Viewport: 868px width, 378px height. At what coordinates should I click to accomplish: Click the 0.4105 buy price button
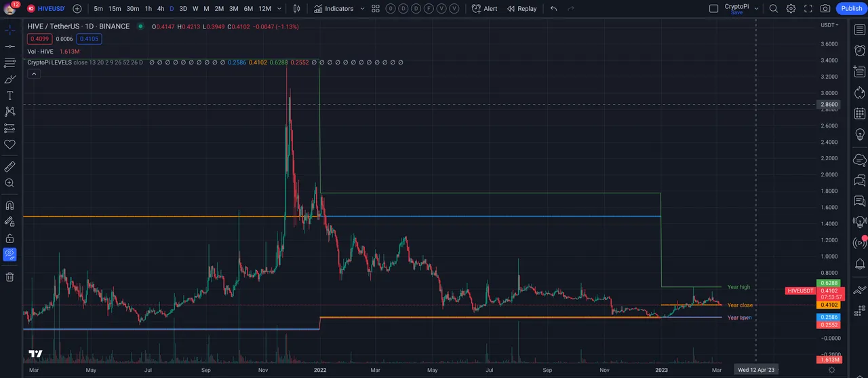pos(89,39)
